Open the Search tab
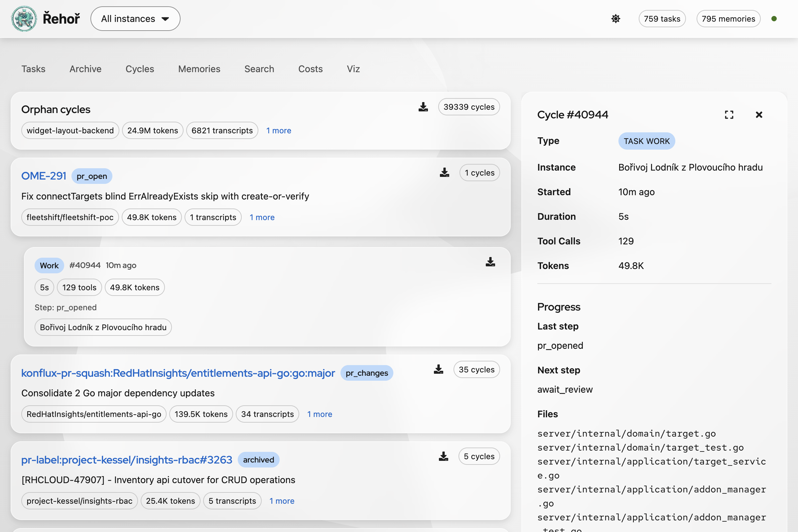 pos(259,69)
